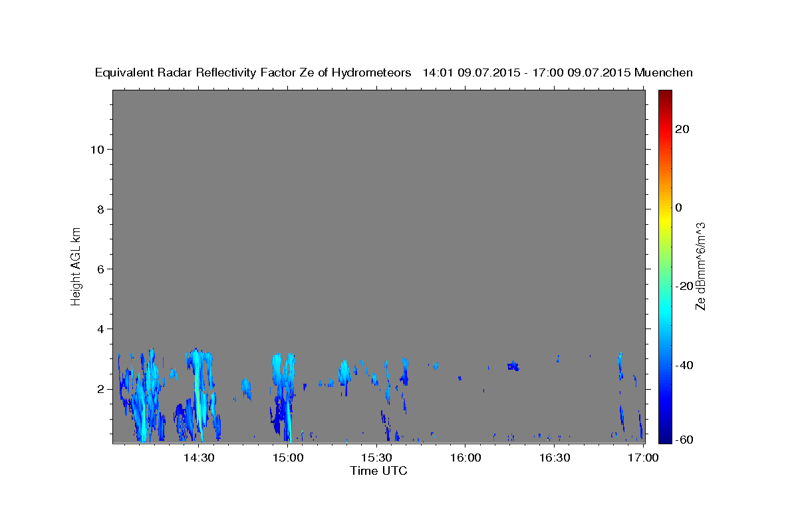This screenshot has height=532, width=798.
Task: Click the 'Ze dBmm^6/m^3' colorbar unit label
Action: pyautogui.click(x=700, y=266)
